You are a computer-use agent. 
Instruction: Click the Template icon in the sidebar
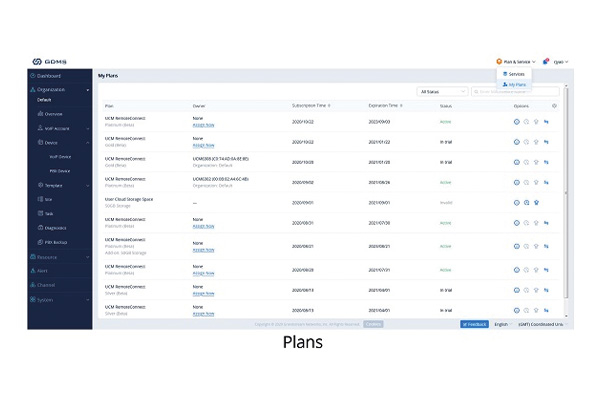click(41, 185)
